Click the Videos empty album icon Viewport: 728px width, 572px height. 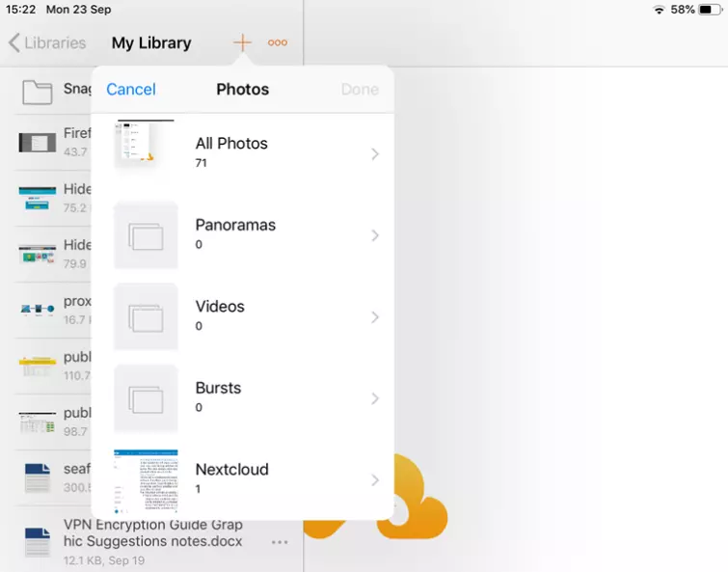(146, 316)
